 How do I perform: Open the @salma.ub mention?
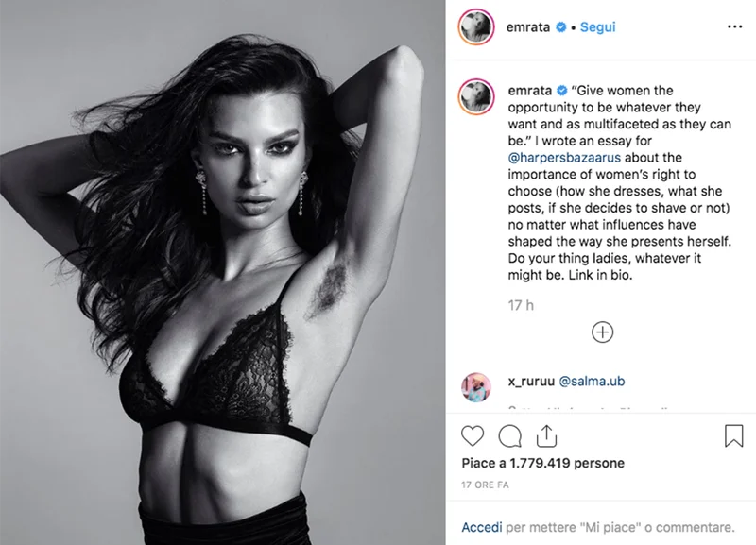pyautogui.click(x=592, y=382)
